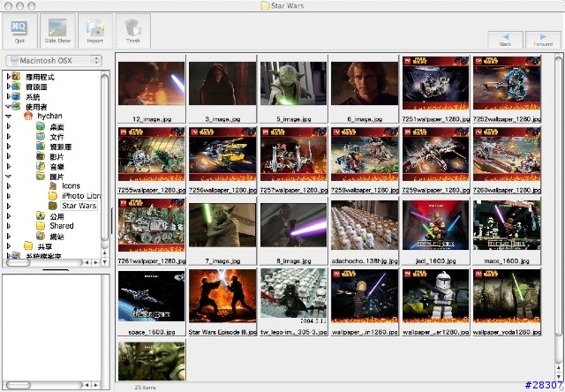Go Back with the left arrow button
Image resolution: width=565 pixels, height=392 pixels.
[x=505, y=40]
